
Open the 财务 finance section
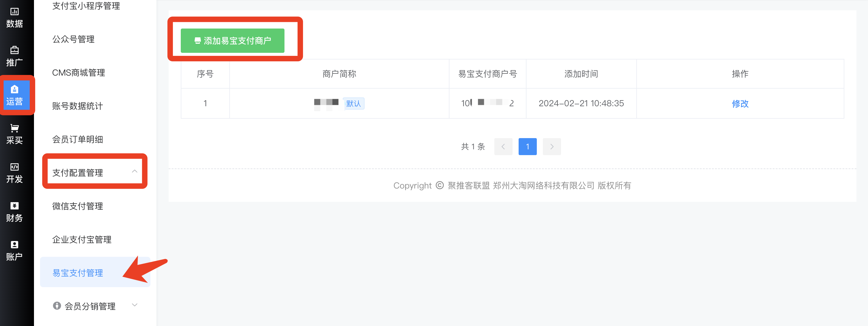pos(14,212)
